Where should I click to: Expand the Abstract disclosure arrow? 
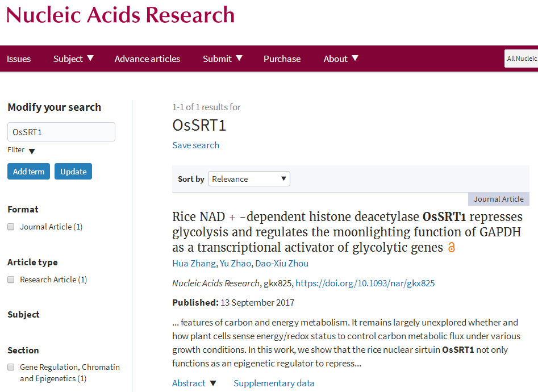click(x=213, y=383)
